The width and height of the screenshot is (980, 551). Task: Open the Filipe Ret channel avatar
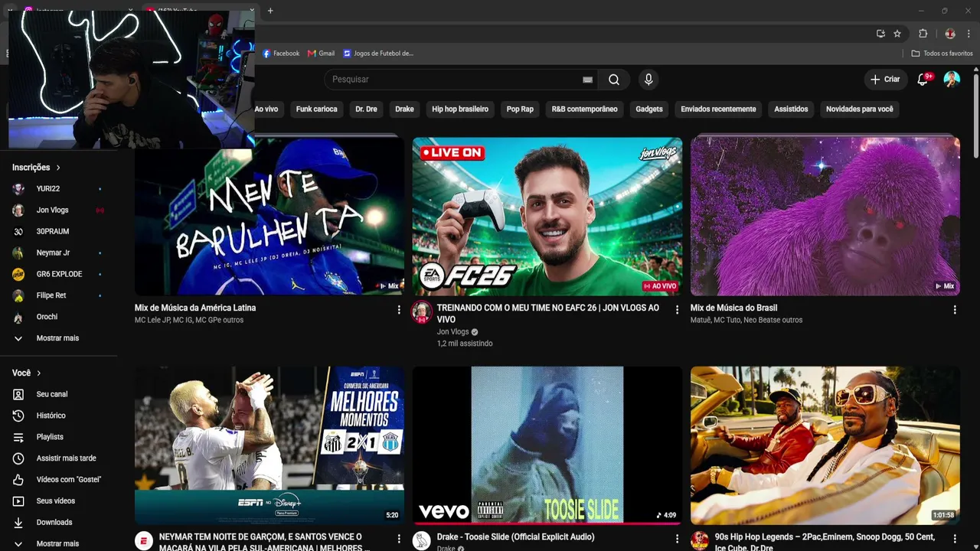[18, 295]
